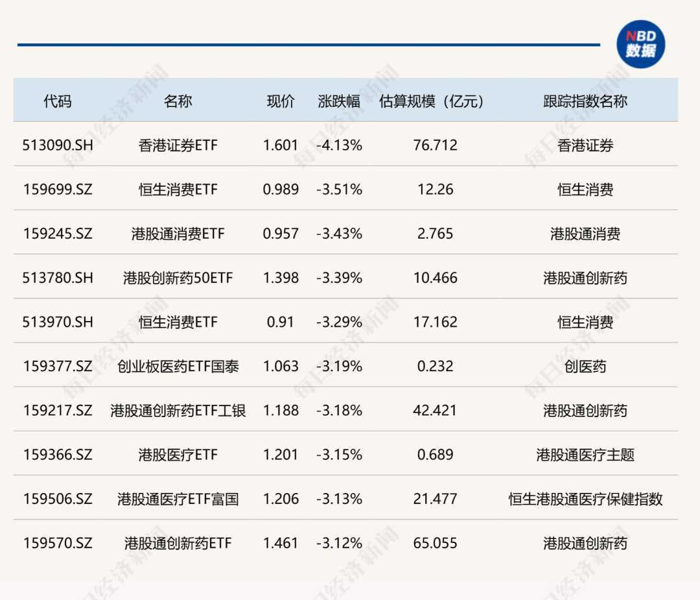Click the 代码 column header
Viewport: 700px width, 600px height.
[x=58, y=101]
